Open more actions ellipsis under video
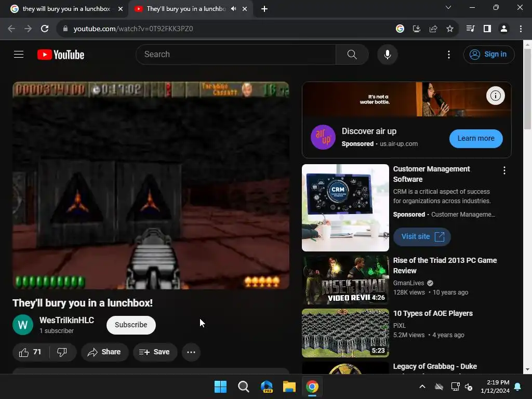 tap(191, 352)
